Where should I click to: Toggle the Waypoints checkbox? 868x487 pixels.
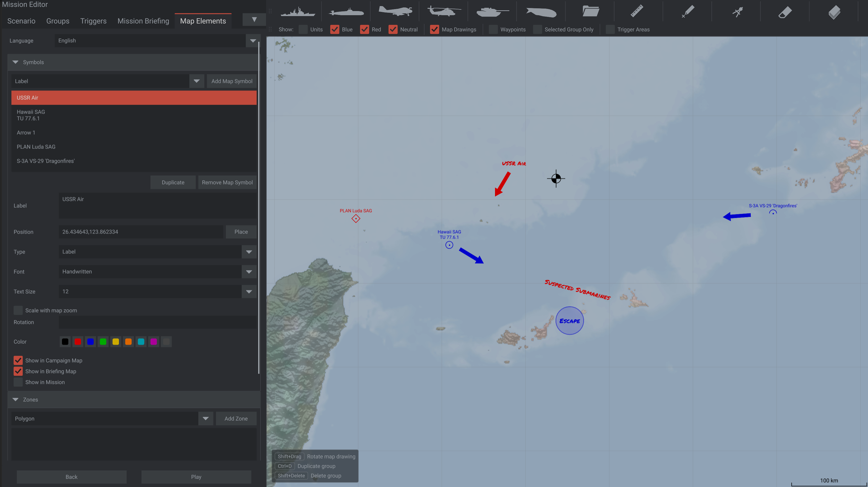point(493,29)
